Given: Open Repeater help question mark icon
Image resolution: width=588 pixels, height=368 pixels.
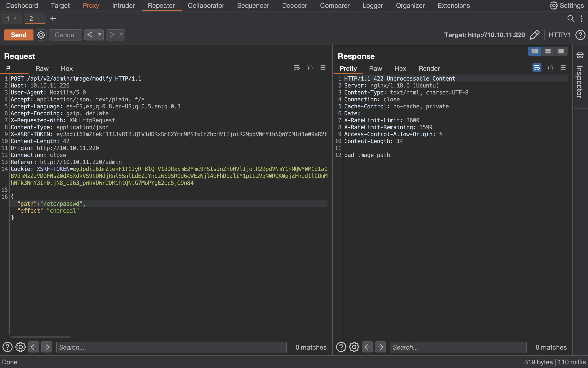Looking at the screenshot, I should [x=580, y=35].
